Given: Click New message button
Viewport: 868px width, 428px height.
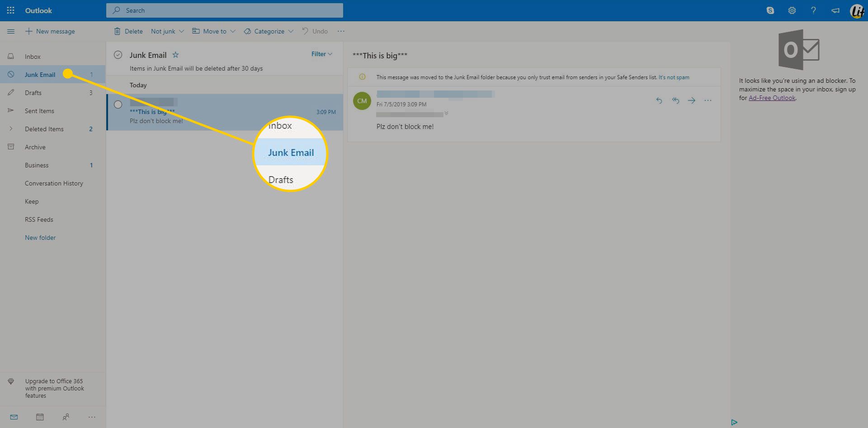Looking at the screenshot, I should point(50,31).
